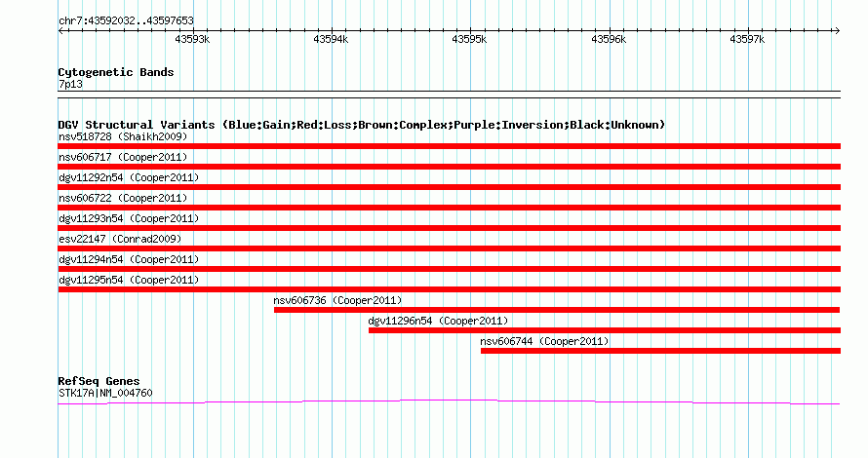
Task: Click the left arrowhead of the ruler
Action: 60,30
